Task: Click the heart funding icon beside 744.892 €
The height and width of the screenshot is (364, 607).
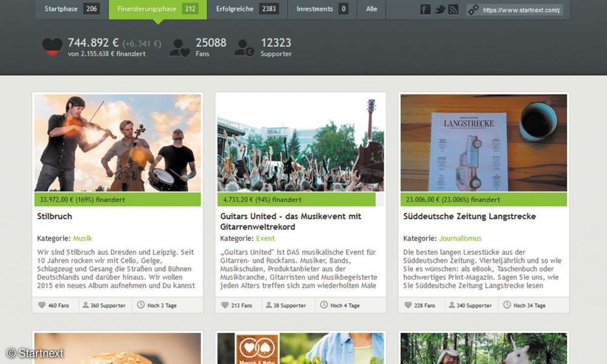Action: (x=52, y=47)
